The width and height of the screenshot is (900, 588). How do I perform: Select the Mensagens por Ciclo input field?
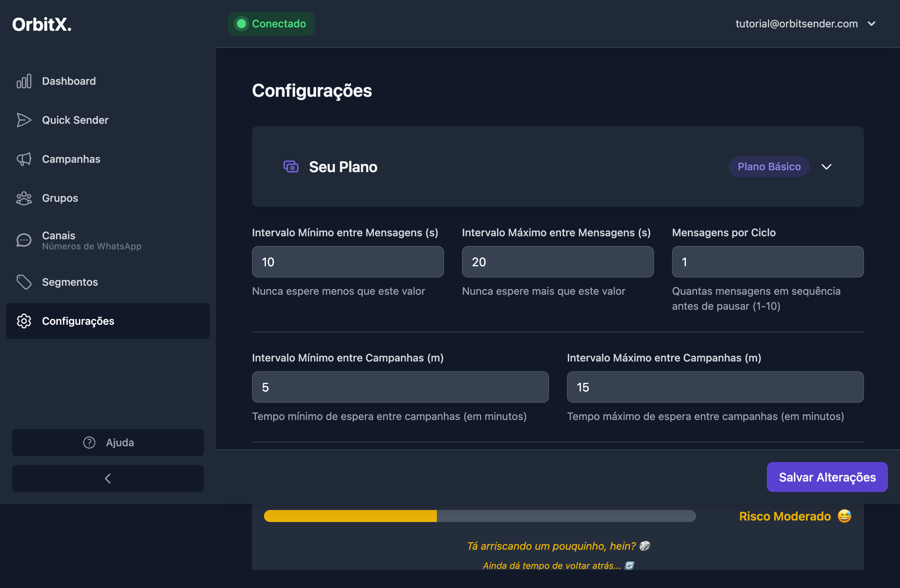(x=768, y=262)
